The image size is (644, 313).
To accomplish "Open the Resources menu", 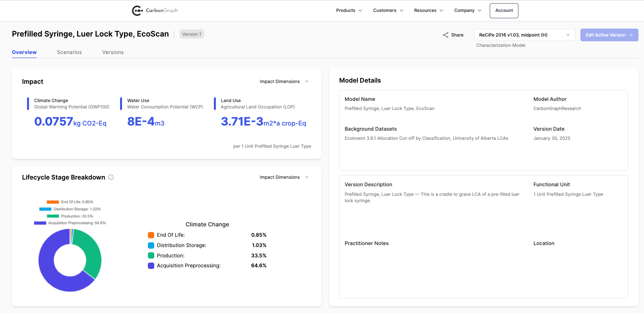I will tap(429, 10).
